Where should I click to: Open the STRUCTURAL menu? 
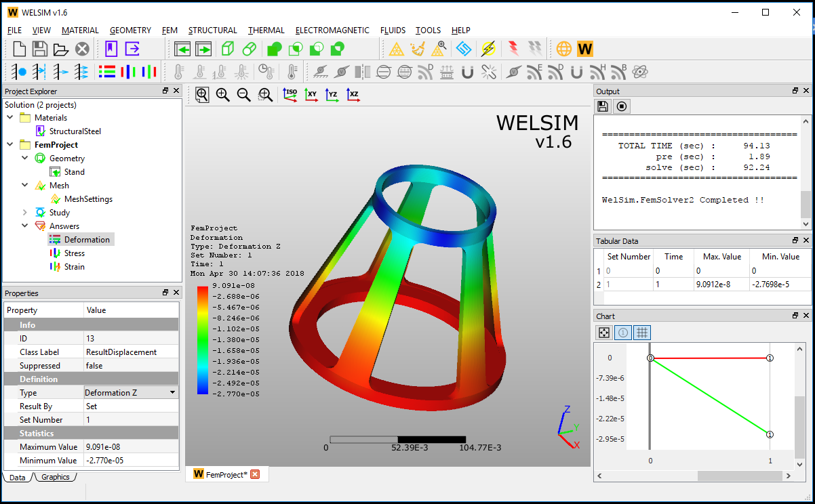pos(212,30)
